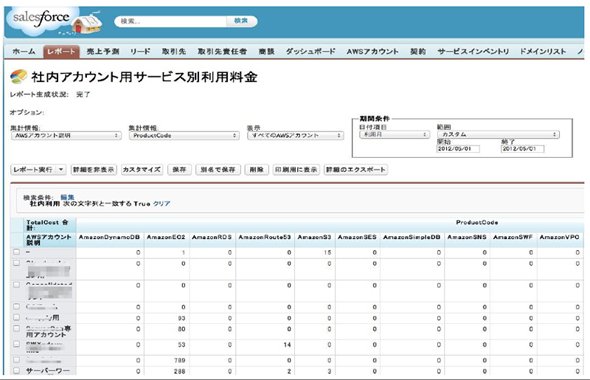Click the 詳細を非表示 button
Screen dimensions: 590x380
(94, 170)
